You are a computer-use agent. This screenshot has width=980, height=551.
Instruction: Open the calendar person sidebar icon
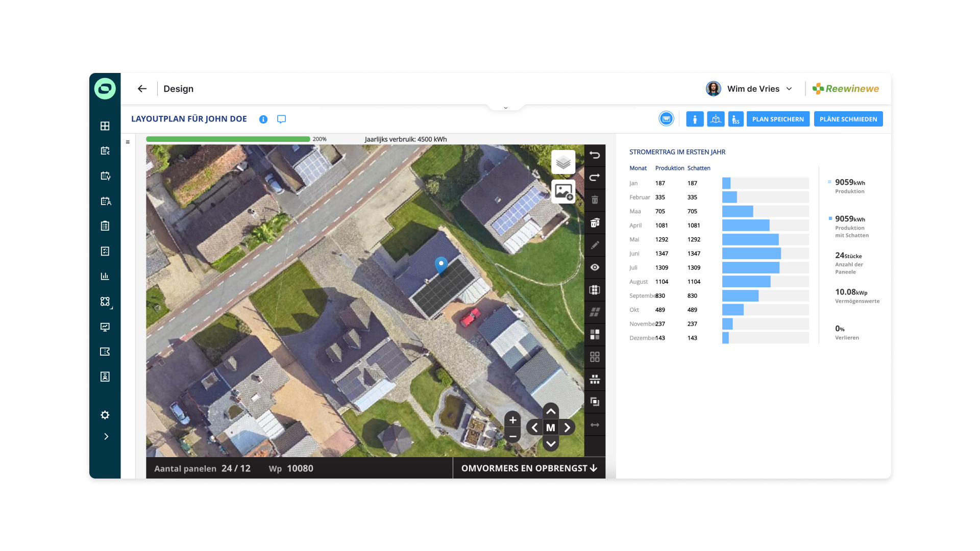(105, 201)
